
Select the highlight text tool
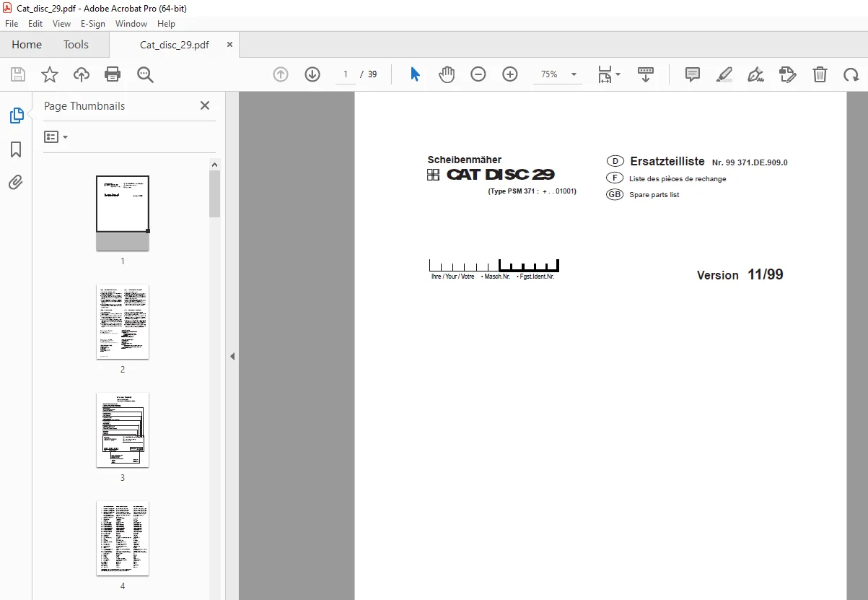(724, 74)
